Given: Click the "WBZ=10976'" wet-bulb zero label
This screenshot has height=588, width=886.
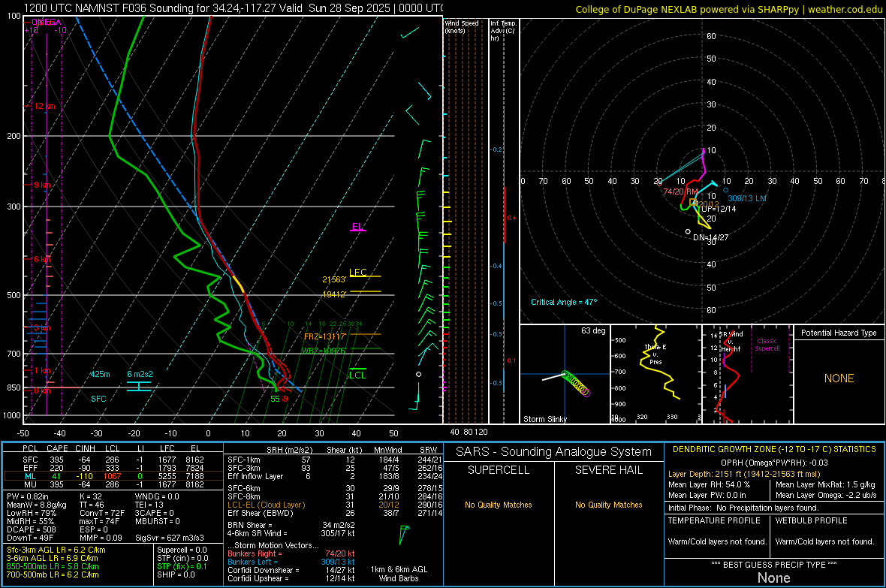Looking at the screenshot, I should click(323, 351).
